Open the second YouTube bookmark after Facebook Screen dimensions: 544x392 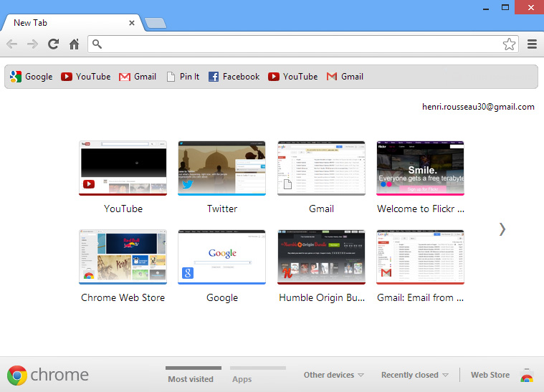[x=293, y=77]
